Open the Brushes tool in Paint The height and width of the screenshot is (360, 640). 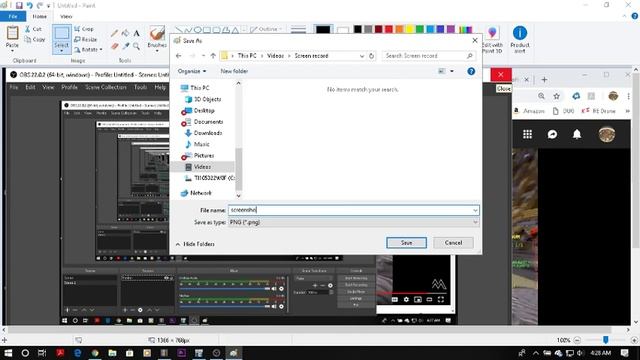click(x=157, y=38)
